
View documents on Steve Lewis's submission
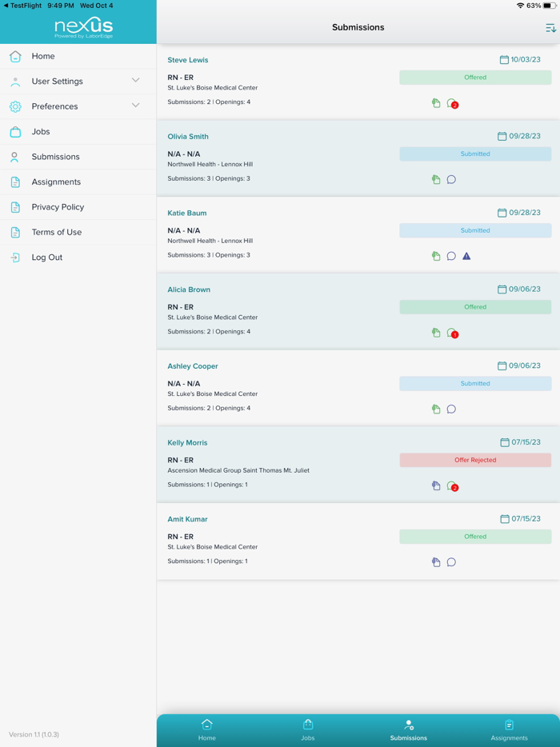[x=435, y=103]
